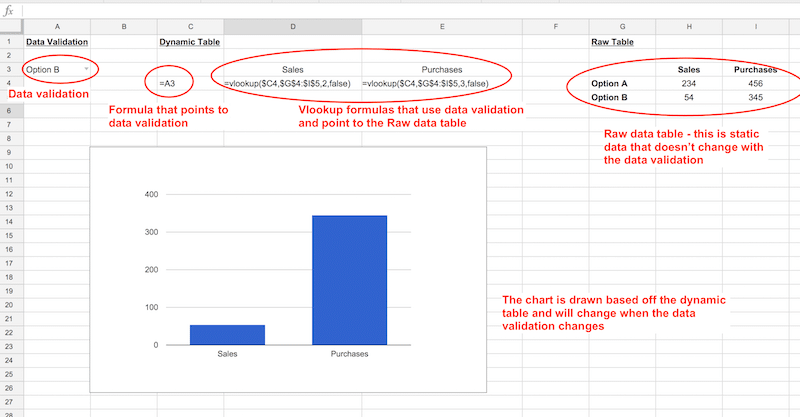Click the Purchases header in Raw Table
Image resolution: width=800 pixels, height=417 pixels.
pyautogui.click(x=756, y=69)
